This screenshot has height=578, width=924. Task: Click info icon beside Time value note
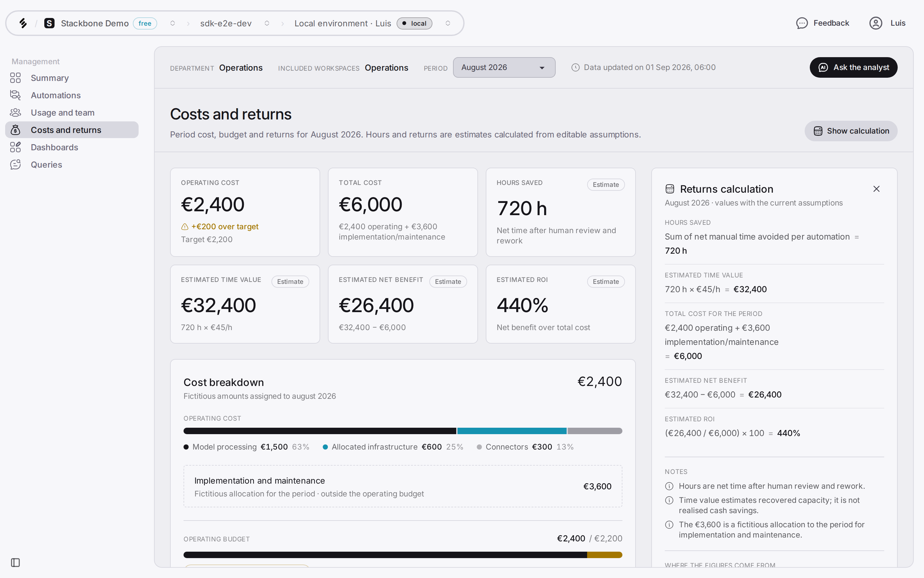coord(669,500)
